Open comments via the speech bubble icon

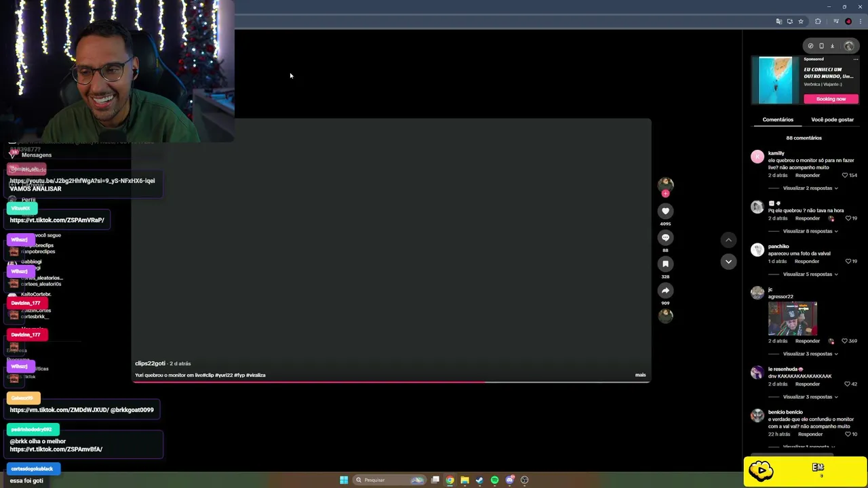tap(665, 237)
